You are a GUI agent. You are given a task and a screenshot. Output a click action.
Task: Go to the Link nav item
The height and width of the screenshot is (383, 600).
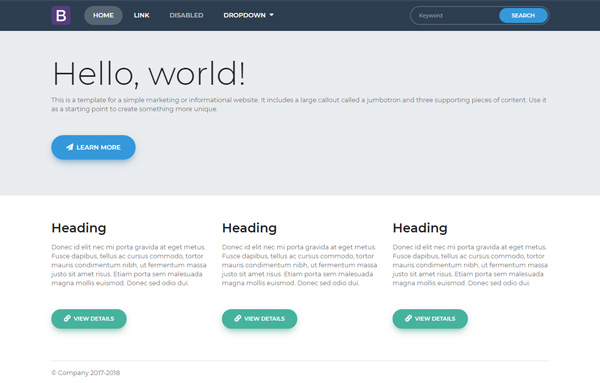point(142,15)
